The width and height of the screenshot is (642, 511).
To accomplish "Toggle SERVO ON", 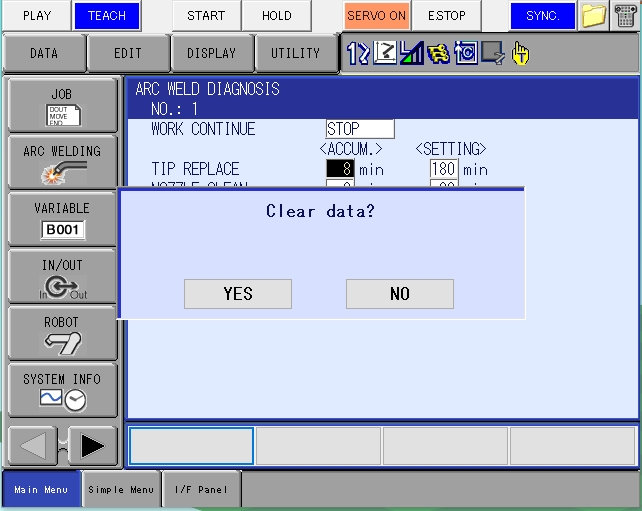I will point(377,16).
